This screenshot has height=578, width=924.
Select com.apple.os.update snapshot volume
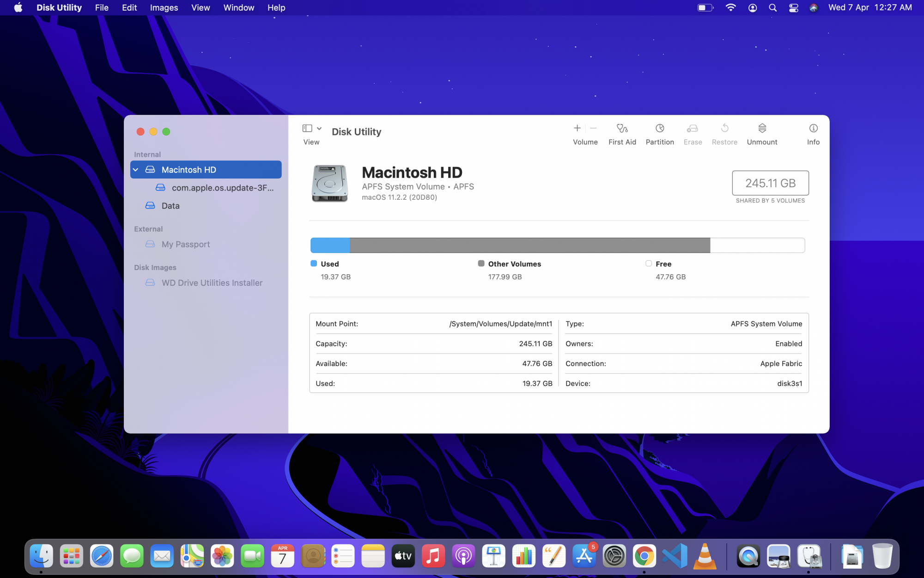point(222,188)
